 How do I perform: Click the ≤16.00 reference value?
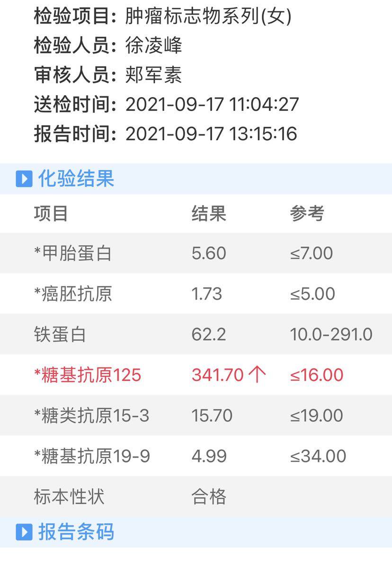(317, 375)
